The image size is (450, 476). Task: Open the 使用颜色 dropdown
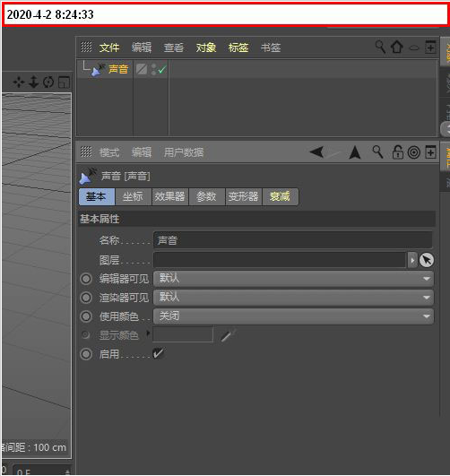(x=293, y=316)
